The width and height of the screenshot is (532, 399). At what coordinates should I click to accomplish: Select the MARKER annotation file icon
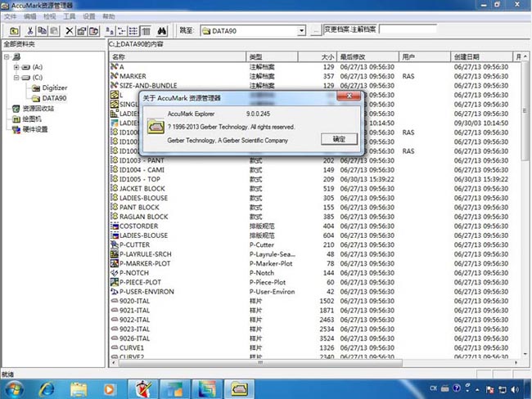115,76
